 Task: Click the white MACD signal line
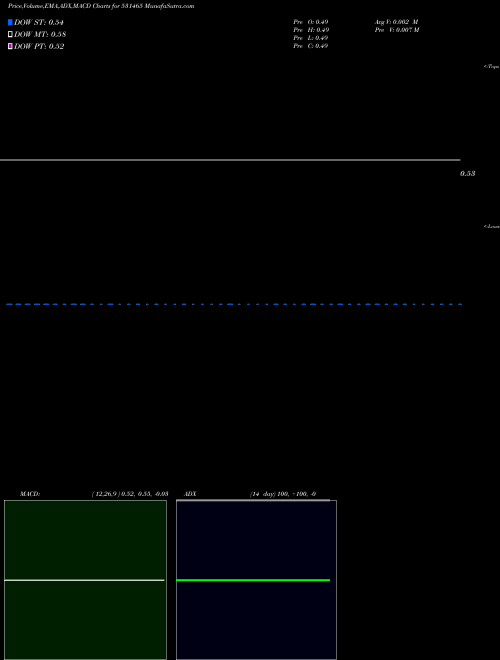[84, 580]
